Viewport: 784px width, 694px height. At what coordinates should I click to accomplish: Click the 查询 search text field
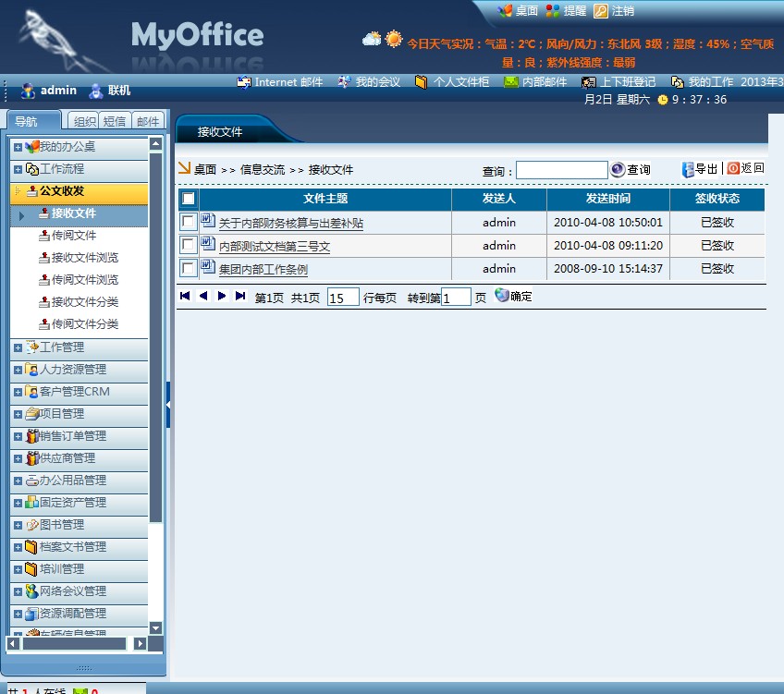point(561,170)
